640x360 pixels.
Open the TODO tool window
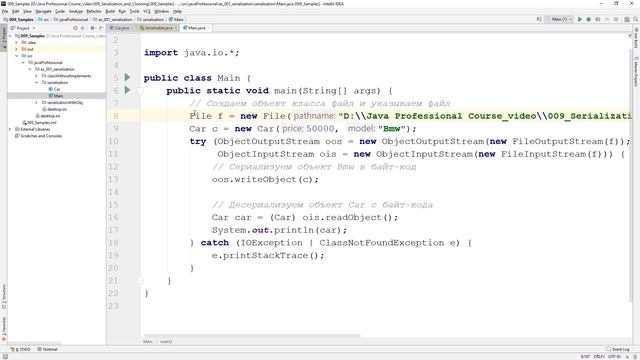pyautogui.click(x=20, y=349)
